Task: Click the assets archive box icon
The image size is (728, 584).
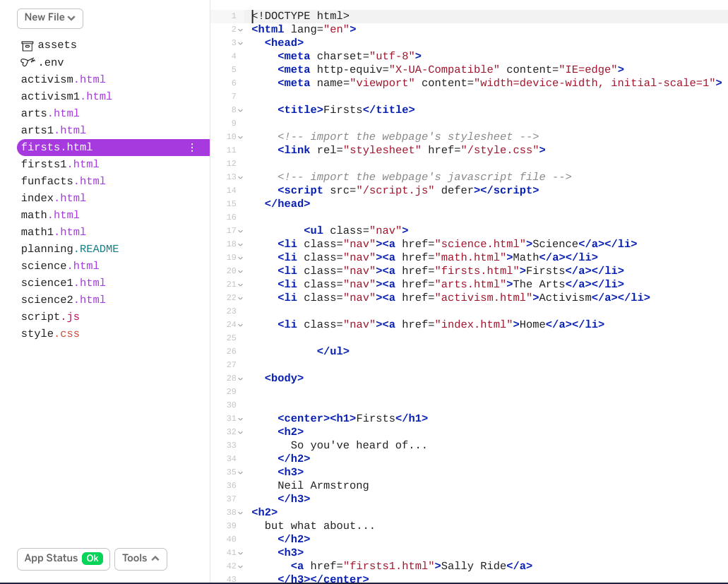Action: pyautogui.click(x=28, y=45)
